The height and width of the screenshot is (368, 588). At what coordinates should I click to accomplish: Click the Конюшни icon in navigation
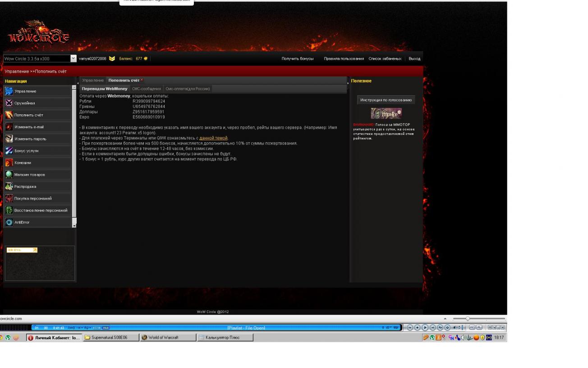click(9, 163)
